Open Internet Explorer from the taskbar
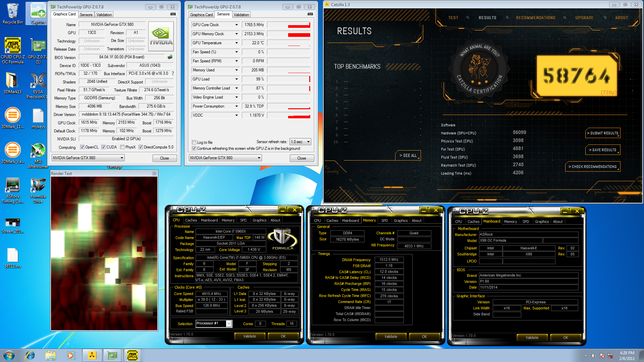 click(30, 355)
